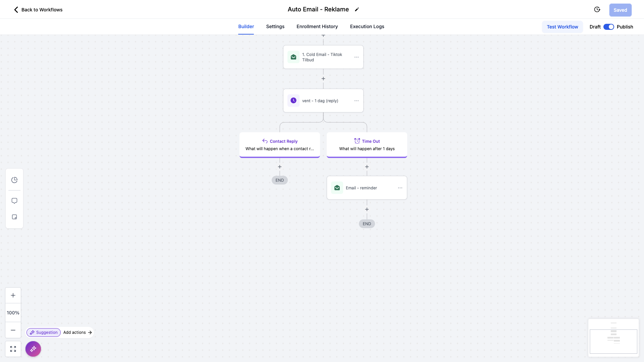Toggle the Draft/Publish switch

(x=608, y=27)
